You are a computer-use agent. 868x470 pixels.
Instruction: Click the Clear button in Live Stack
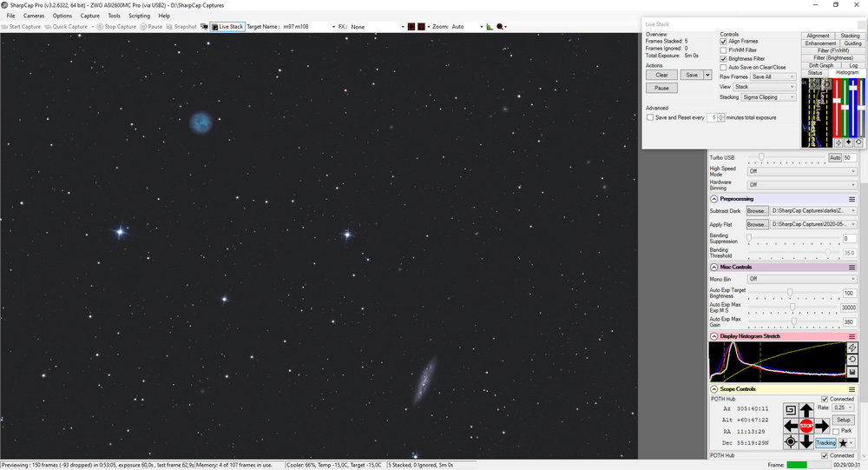661,75
